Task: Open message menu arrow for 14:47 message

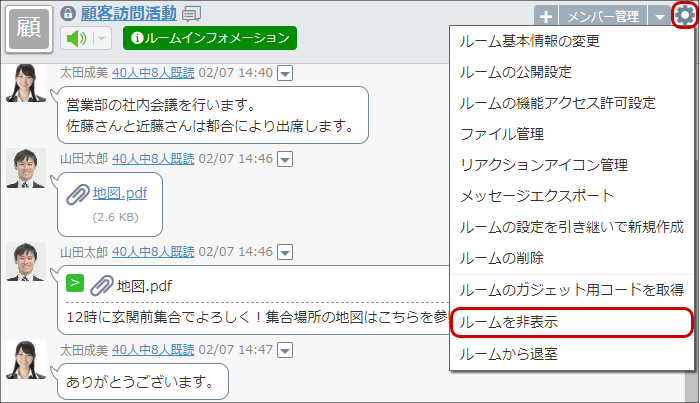Action: [x=285, y=350]
